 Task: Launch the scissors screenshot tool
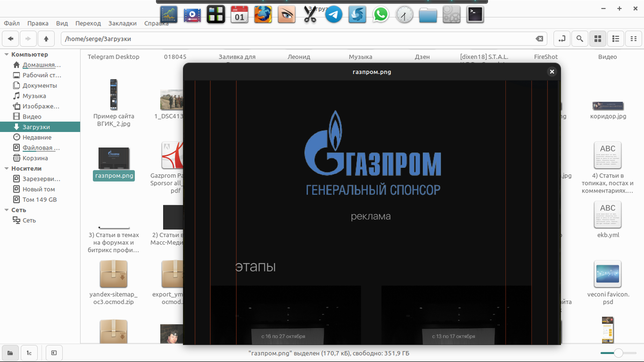click(x=310, y=14)
